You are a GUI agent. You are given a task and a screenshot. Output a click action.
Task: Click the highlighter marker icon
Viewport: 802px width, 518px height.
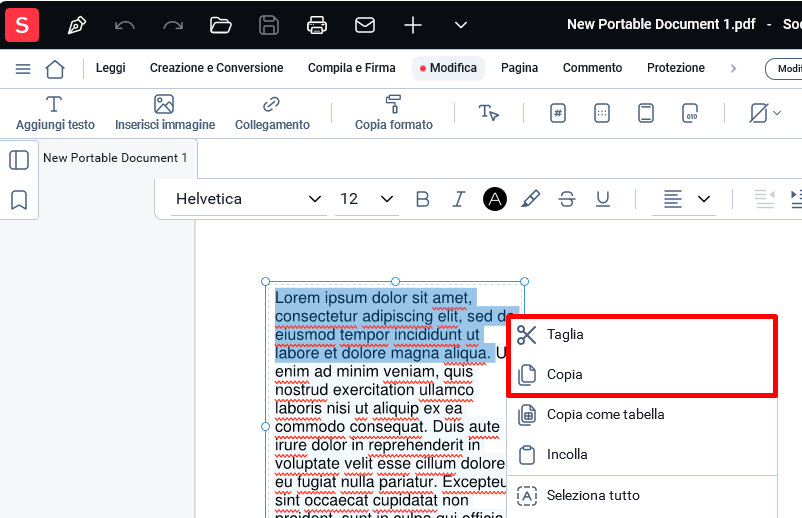tap(530, 199)
